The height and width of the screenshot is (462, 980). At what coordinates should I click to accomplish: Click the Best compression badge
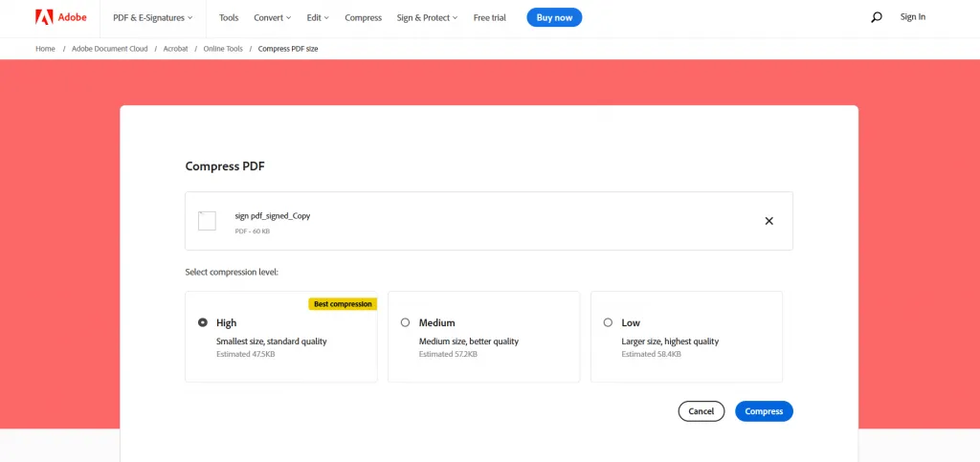pyautogui.click(x=343, y=304)
